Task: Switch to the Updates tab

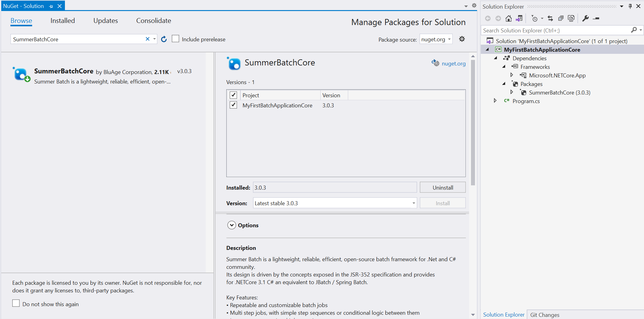Action: pyautogui.click(x=106, y=20)
